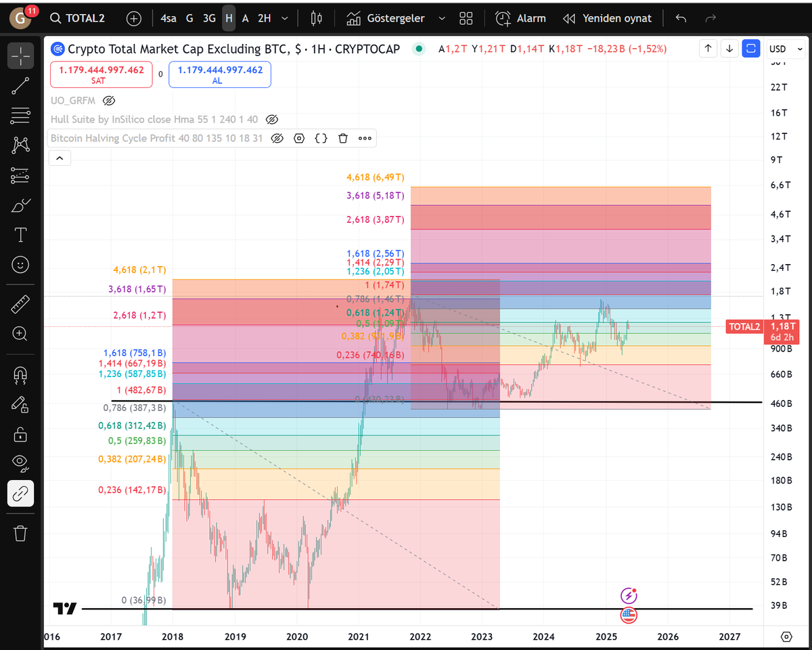
Task: Toggle visibility of Bitcoin Halving Cycle Profit
Action: click(x=277, y=138)
